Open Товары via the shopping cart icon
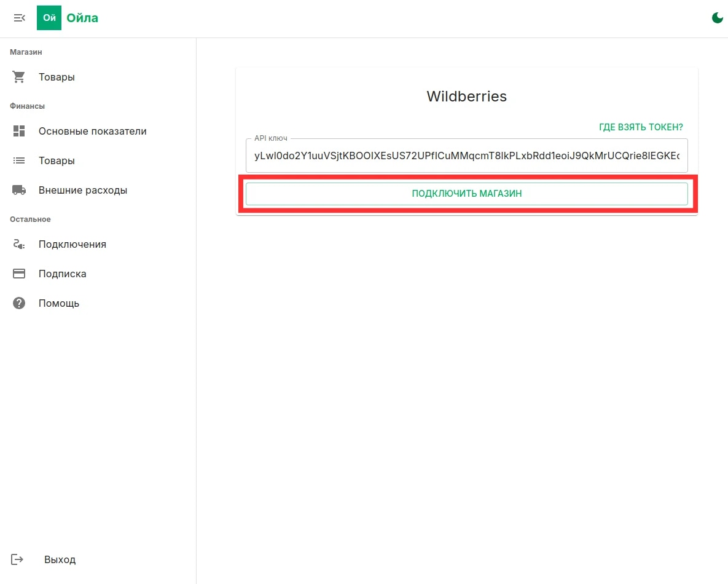 19,77
